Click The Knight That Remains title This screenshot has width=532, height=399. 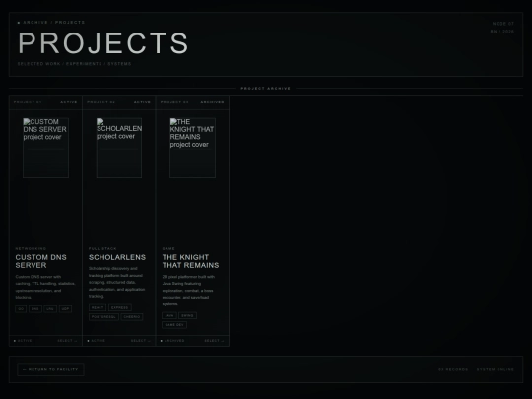tap(190, 261)
